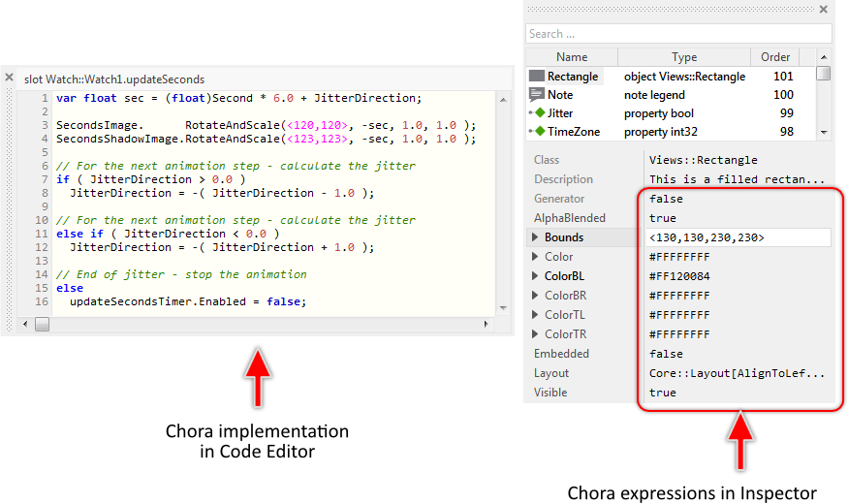Image resolution: width=848 pixels, height=504 pixels.
Task: Select the Rectangle object icon in member list
Action: [537, 77]
